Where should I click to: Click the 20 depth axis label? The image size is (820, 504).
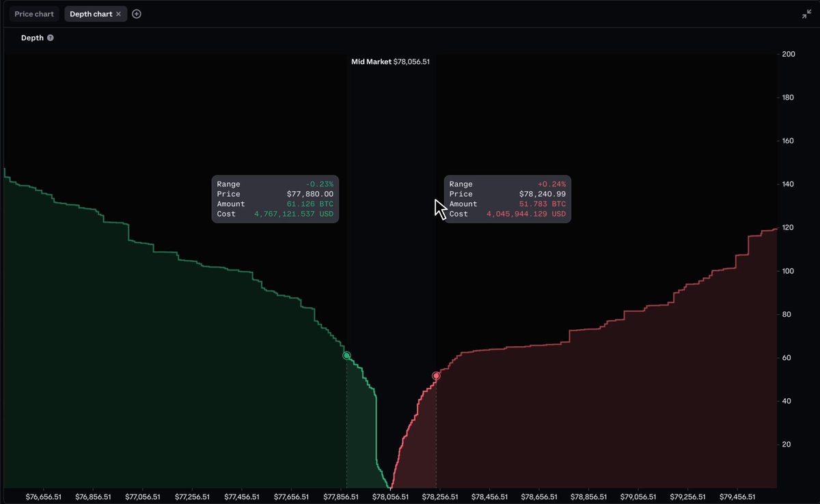[787, 445]
